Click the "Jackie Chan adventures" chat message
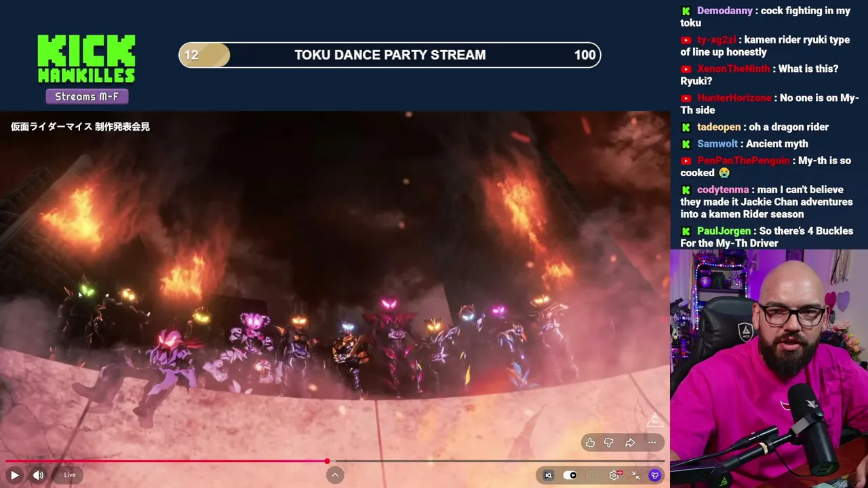The image size is (868, 488). point(767,202)
